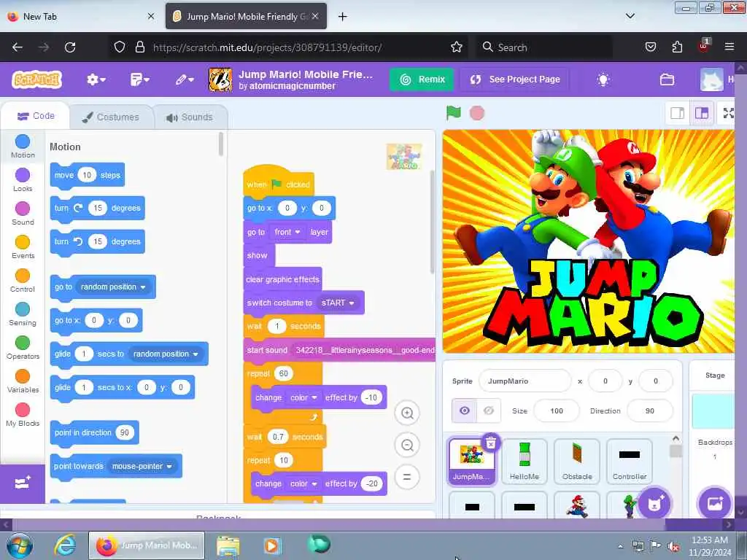Screen dimensions: 747x560
Task: Switch to small stage layout
Action: 678,113
